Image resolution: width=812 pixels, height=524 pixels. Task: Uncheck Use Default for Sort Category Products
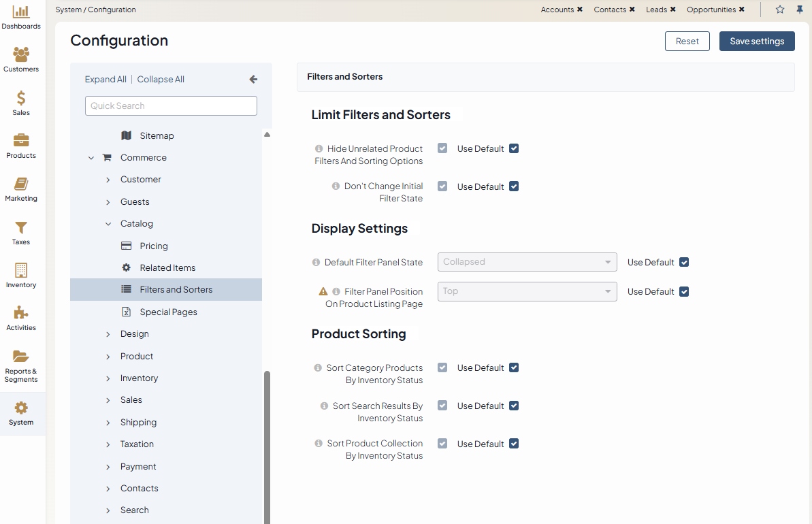(x=514, y=367)
